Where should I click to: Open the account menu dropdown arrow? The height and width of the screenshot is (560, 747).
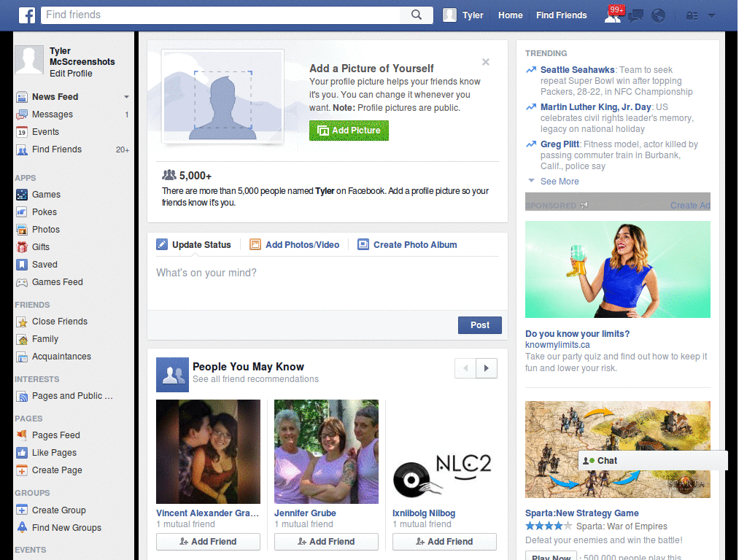pos(712,16)
